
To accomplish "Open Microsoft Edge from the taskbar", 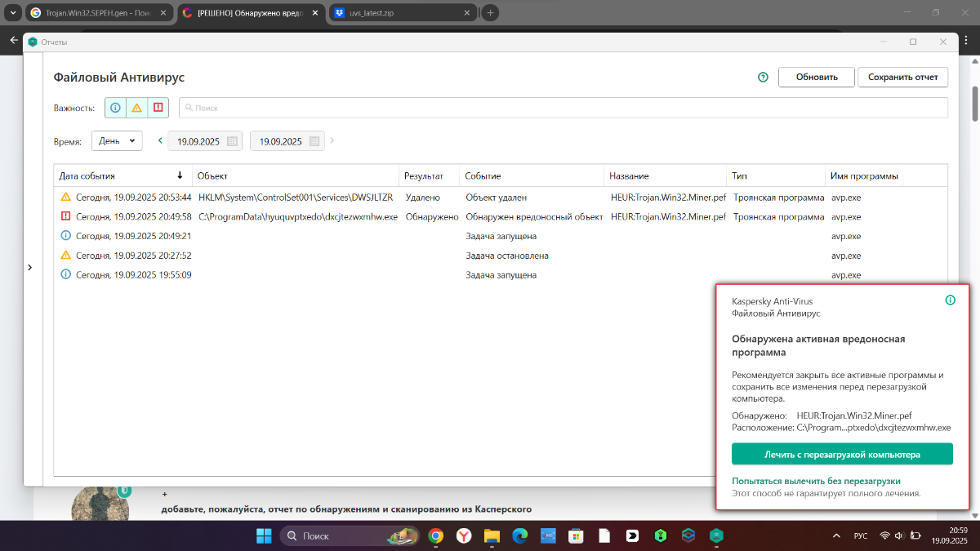I will coord(519,535).
